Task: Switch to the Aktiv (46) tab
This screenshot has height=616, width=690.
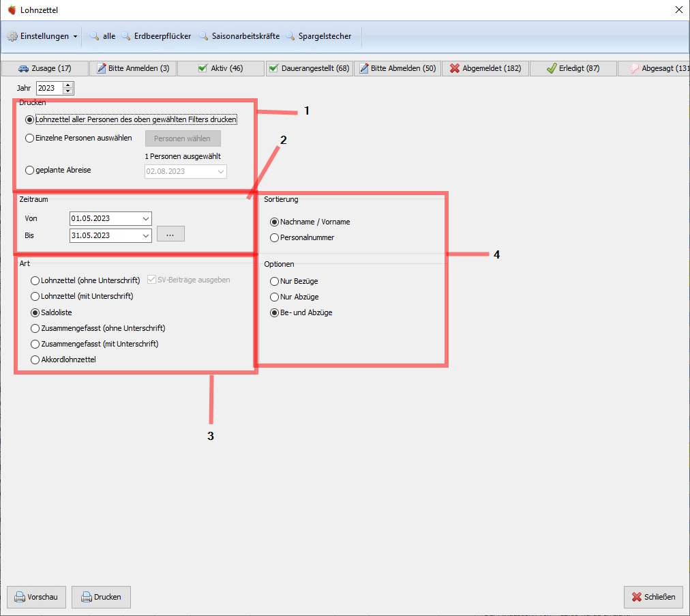Action: (221, 68)
